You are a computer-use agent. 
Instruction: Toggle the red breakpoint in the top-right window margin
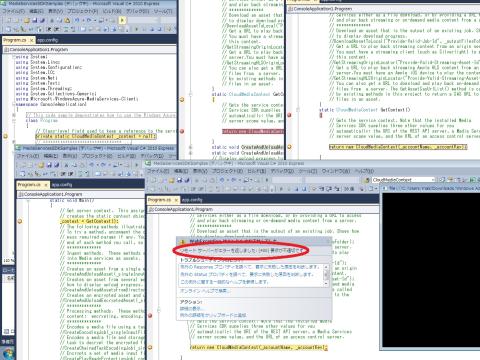289,115
